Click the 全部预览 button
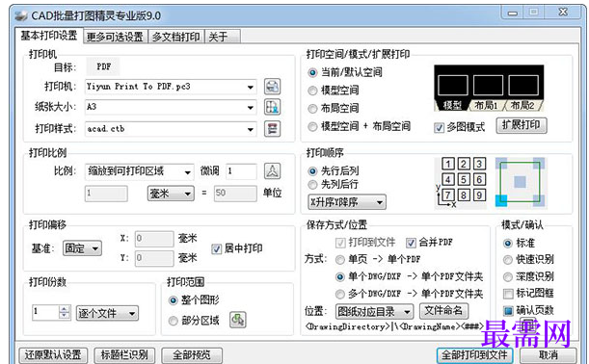Screen dimensions: 589x364 (x=192, y=354)
